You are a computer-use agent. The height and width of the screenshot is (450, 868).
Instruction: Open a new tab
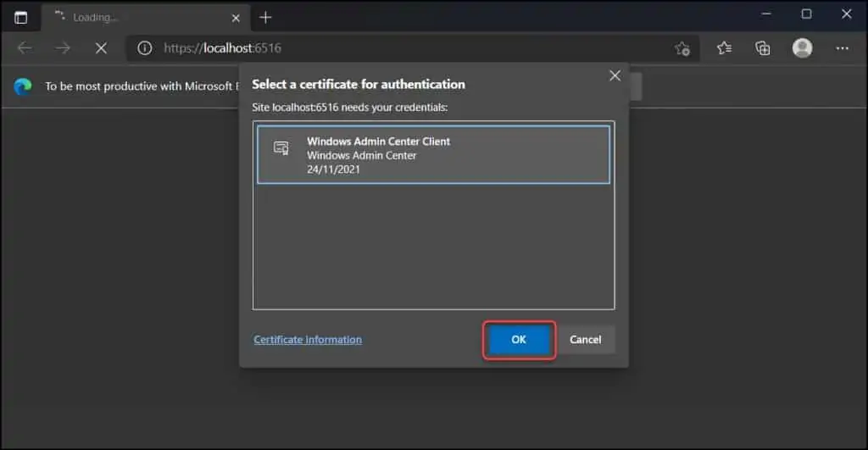(265, 18)
